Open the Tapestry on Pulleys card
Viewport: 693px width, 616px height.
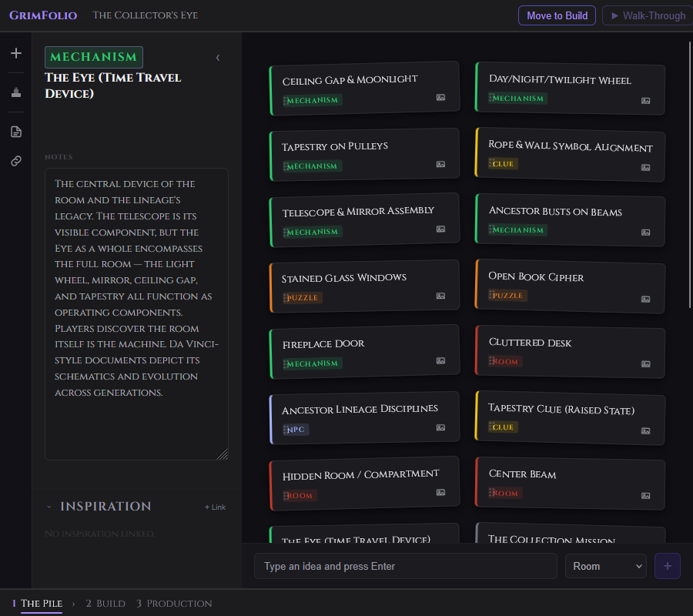point(365,155)
